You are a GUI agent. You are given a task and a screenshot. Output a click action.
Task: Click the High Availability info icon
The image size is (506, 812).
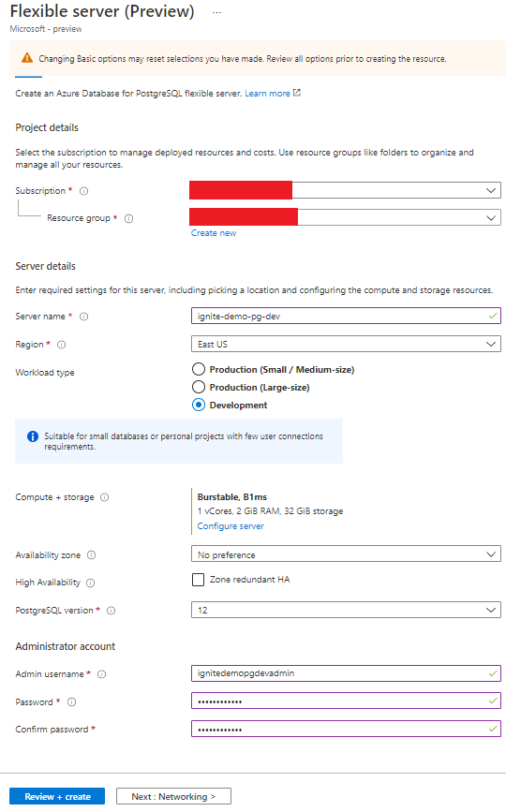91,583
